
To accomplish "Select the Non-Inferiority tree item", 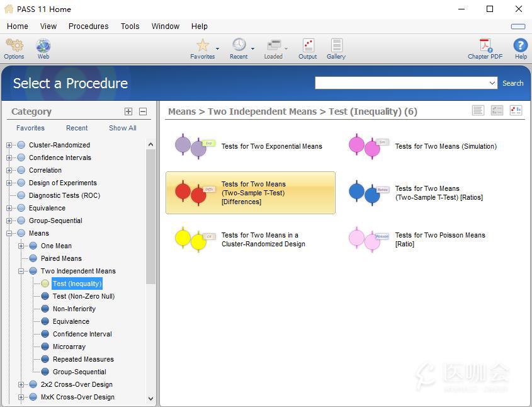I will [74, 309].
